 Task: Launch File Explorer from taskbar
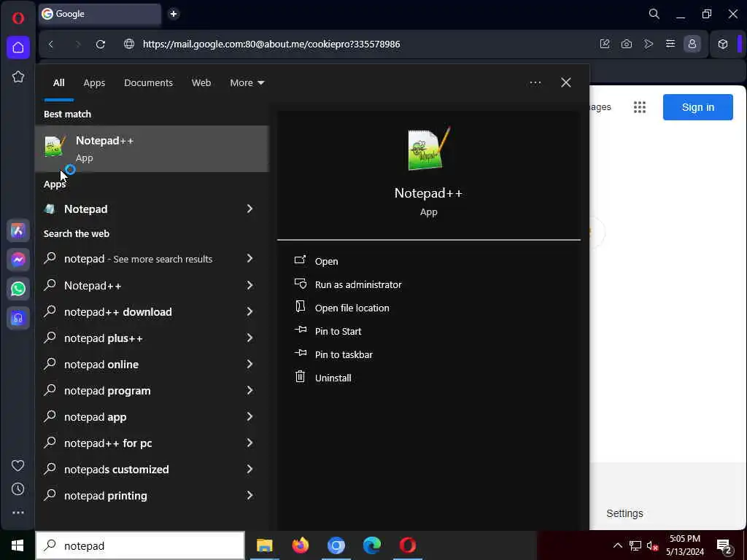(264, 545)
